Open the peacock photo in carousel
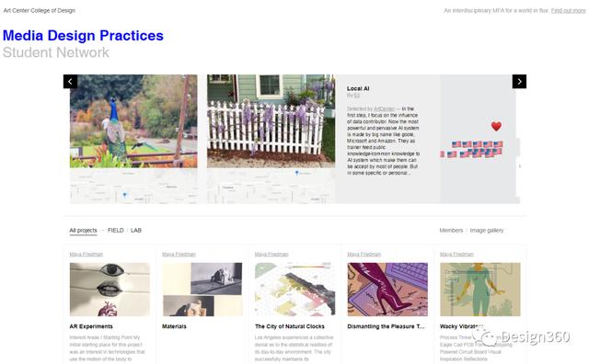Viewport: 589px width, 364px height. coord(133,121)
